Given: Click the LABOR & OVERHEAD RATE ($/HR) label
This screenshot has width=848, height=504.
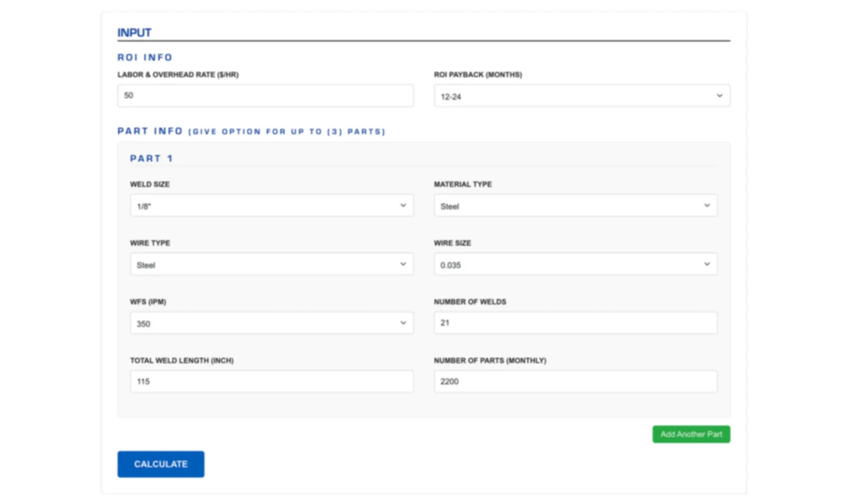Looking at the screenshot, I should click(x=178, y=75).
